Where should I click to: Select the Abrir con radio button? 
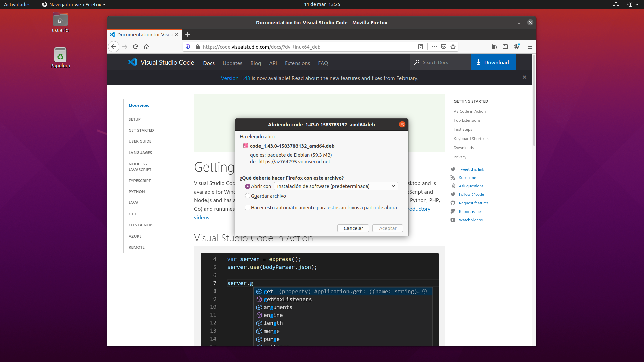[x=248, y=186]
